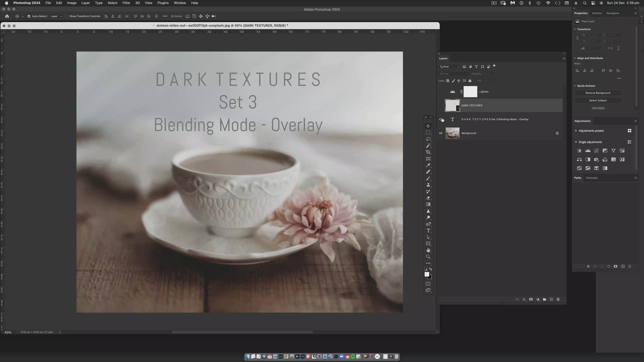Image resolution: width=644 pixels, height=362 pixels.
Task: Expand the Adjustments presets section
Action: tap(576, 130)
